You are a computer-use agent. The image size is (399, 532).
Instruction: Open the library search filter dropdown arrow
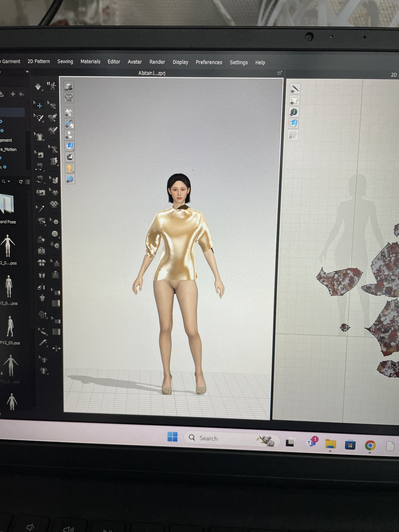[x=9, y=181]
